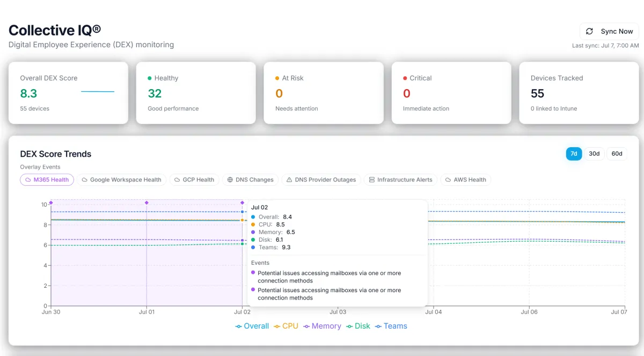Toggle the Google Workspace Health overlay
The height and width of the screenshot is (356, 644).
coord(121,180)
